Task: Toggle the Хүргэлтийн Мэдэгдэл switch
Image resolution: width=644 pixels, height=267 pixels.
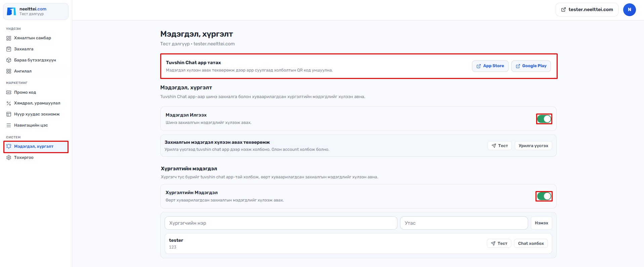Action: [544, 196]
